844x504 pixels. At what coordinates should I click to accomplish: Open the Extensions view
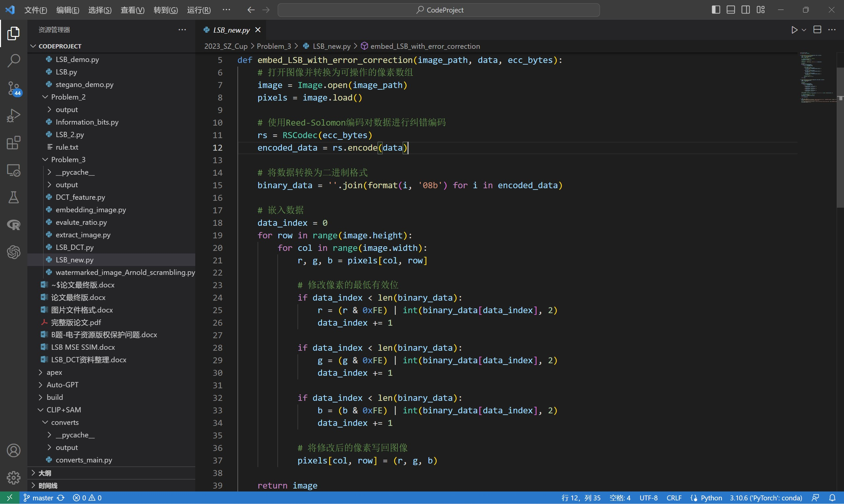[x=14, y=143]
